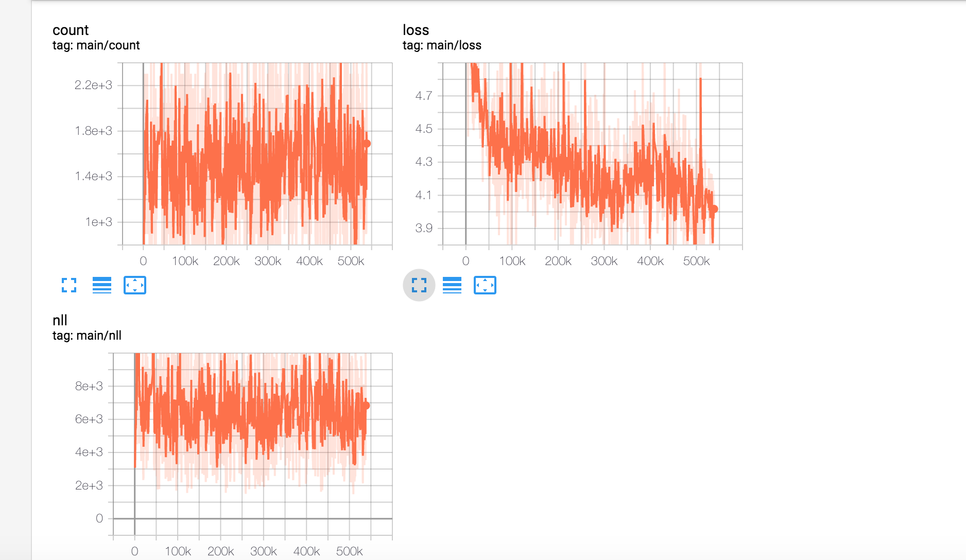Open the count chart fullscreen view icon

click(x=69, y=285)
